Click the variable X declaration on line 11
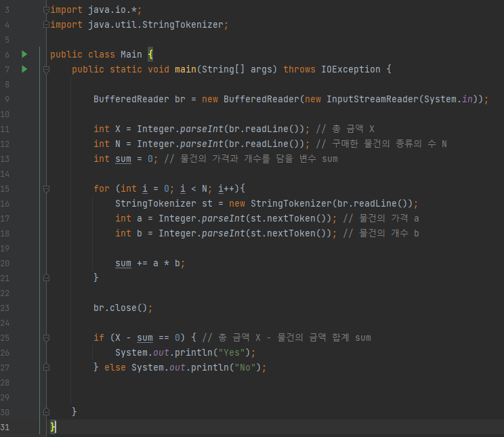504x437 pixels. tap(118, 129)
